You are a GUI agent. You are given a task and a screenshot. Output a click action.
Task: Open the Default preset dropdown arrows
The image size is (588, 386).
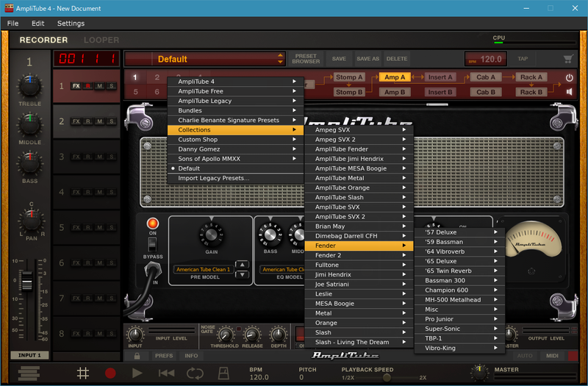click(280, 59)
